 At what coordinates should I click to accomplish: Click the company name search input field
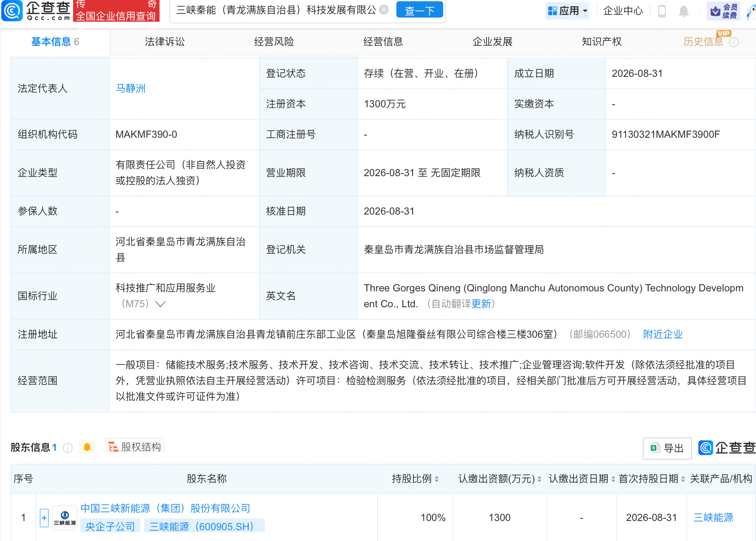click(x=277, y=10)
